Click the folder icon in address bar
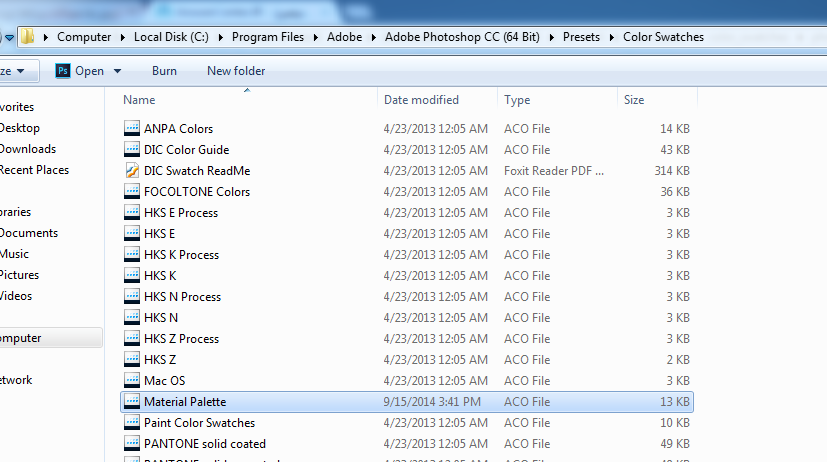Screen dimensions: 827x462 (x=28, y=37)
